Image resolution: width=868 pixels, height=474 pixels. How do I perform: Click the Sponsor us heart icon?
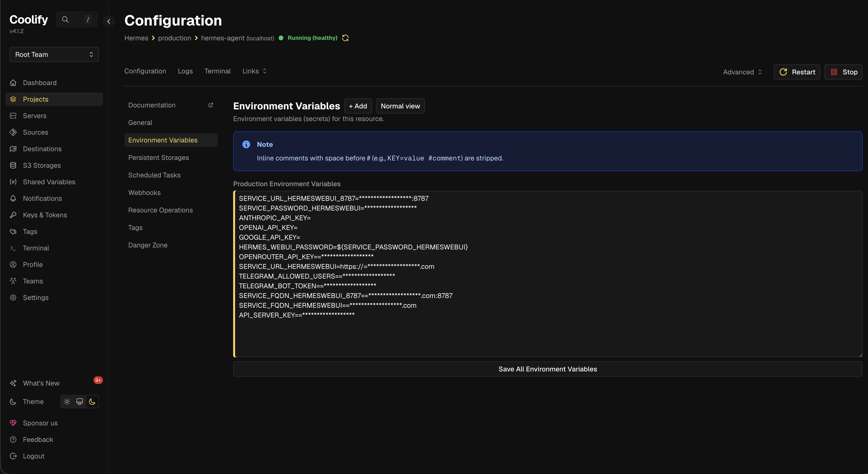tap(13, 423)
